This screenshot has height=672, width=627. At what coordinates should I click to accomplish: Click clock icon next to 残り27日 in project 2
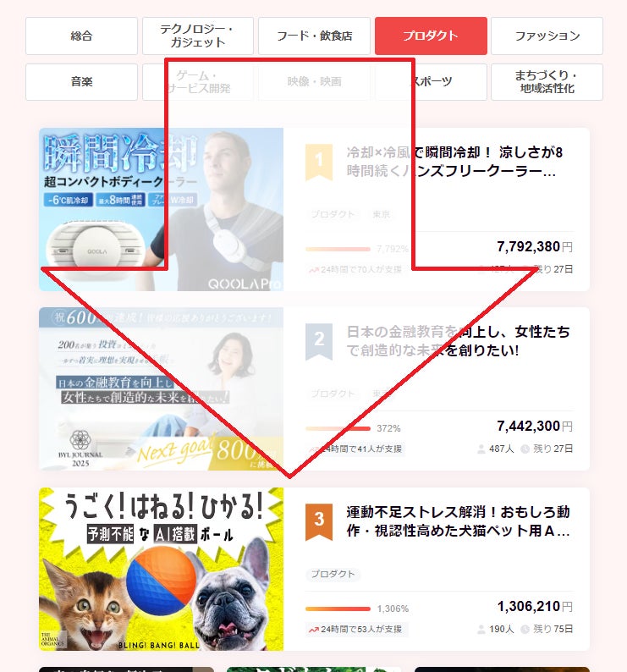525,449
